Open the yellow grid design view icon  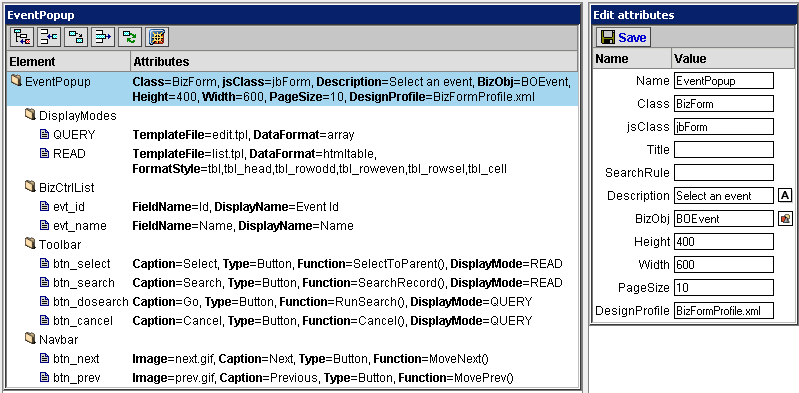pos(157,38)
